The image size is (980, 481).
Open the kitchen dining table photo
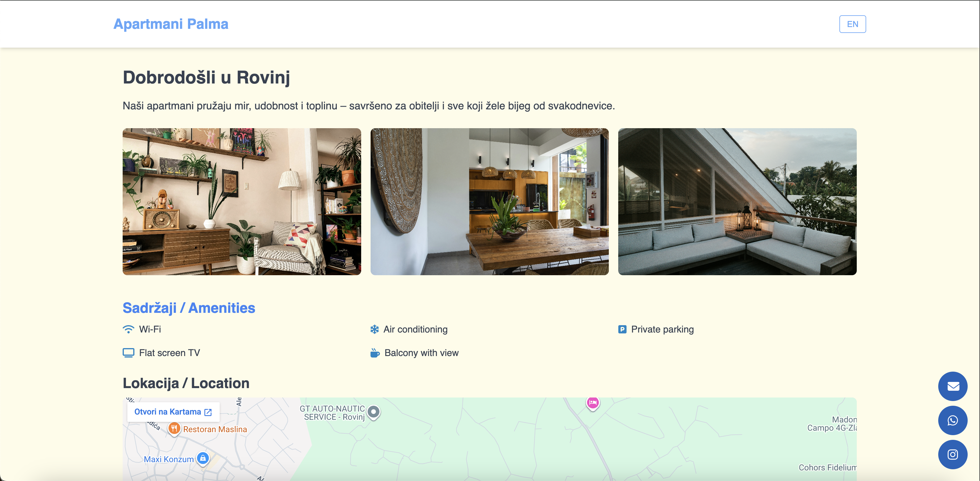coord(489,201)
